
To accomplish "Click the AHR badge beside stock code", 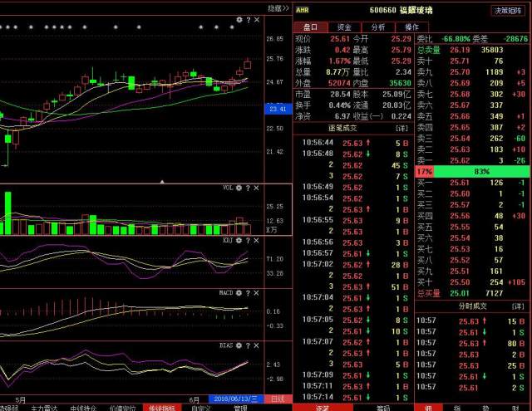I will [x=303, y=10].
